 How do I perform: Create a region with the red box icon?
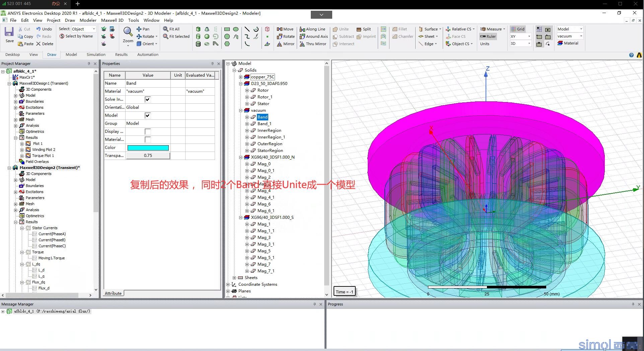267,29
